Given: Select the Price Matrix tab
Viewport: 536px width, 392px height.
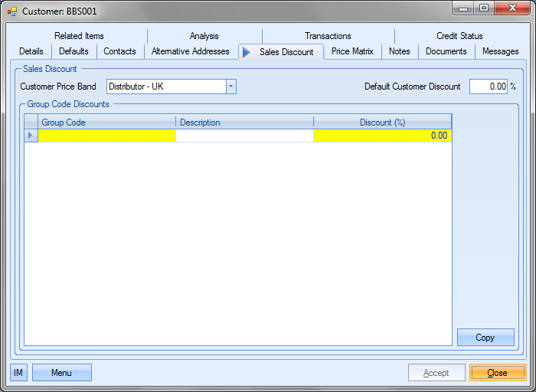Looking at the screenshot, I should (x=352, y=51).
